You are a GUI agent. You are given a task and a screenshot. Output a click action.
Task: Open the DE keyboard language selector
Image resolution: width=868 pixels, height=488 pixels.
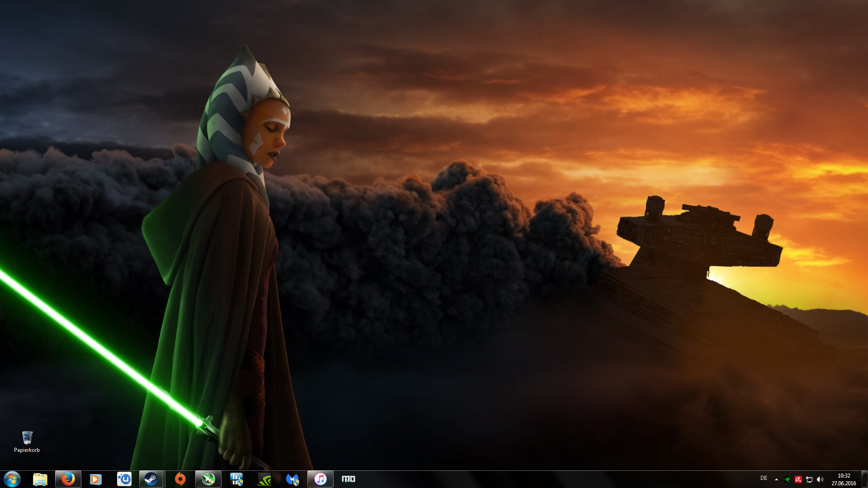point(764,478)
